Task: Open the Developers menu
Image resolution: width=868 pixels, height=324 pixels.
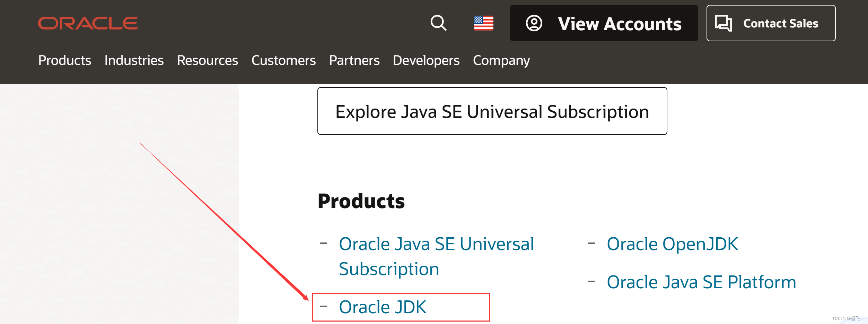Action: coord(426,60)
